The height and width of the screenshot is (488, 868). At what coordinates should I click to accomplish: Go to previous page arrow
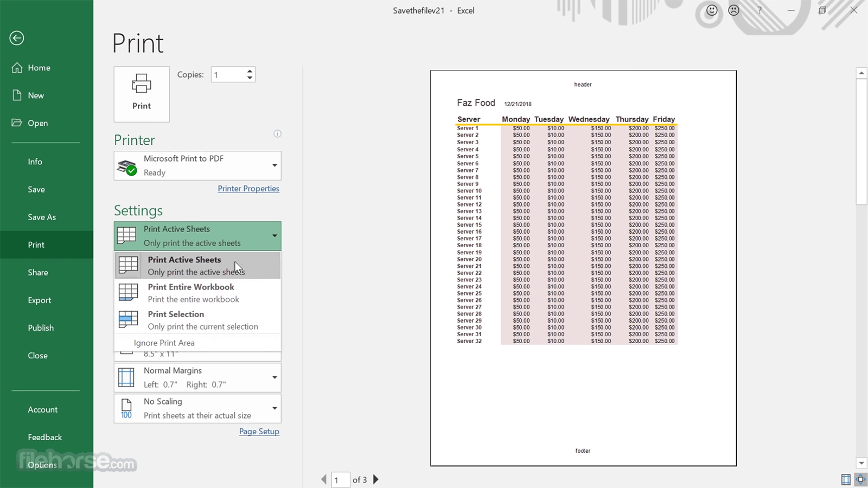tap(324, 479)
